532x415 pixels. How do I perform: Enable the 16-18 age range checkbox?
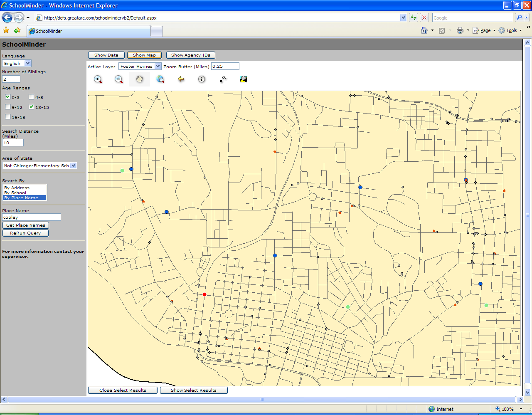(x=7, y=117)
